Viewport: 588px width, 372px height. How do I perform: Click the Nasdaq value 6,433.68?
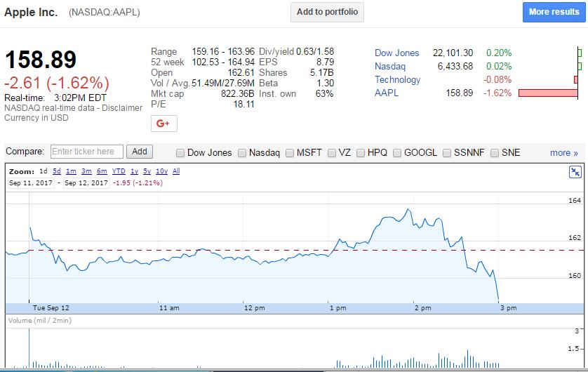(455, 67)
